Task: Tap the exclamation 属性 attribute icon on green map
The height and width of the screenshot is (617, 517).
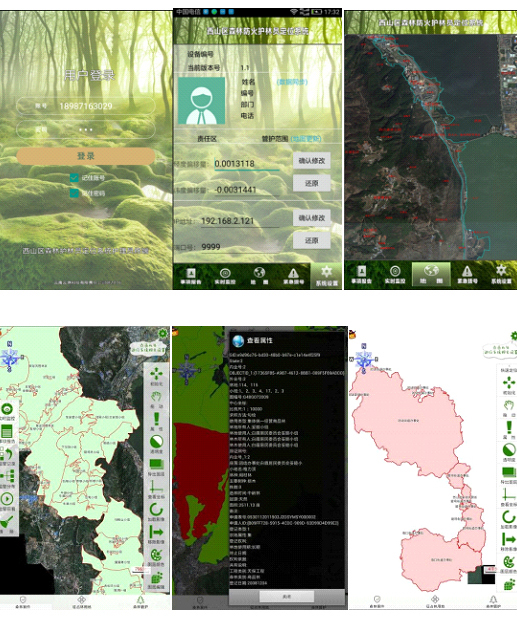Action: [x=156, y=419]
